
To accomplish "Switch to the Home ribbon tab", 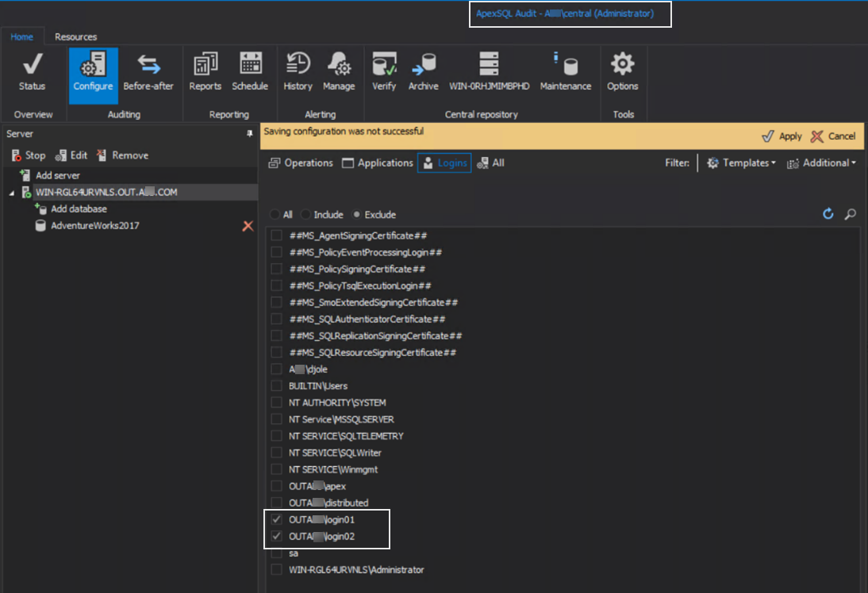I will [x=21, y=36].
